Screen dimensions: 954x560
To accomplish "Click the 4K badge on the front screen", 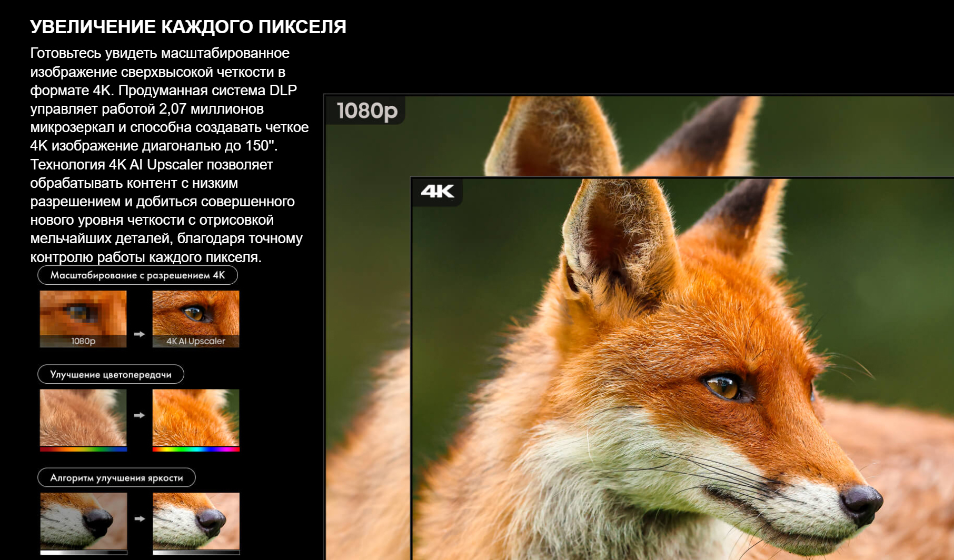I will [x=437, y=191].
